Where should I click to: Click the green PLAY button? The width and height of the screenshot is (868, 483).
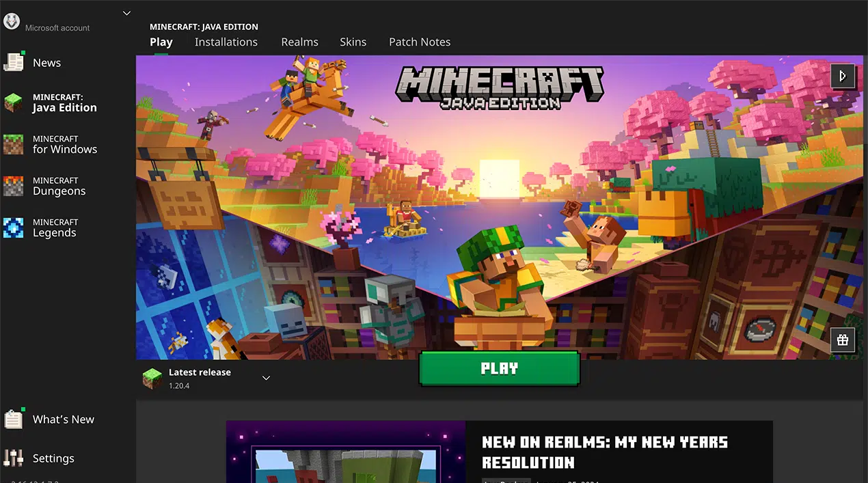tap(499, 369)
